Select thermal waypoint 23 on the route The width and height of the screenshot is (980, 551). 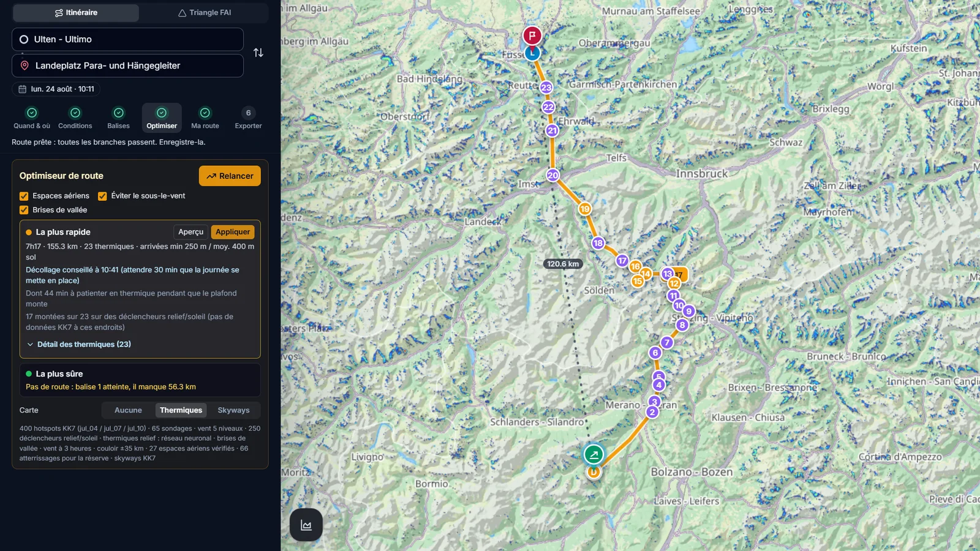pyautogui.click(x=546, y=88)
